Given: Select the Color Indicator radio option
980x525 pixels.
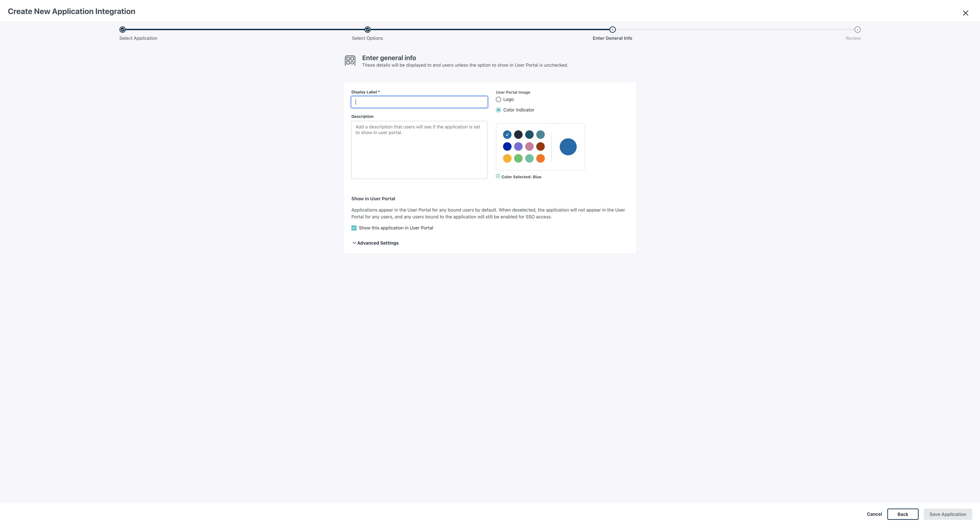Looking at the screenshot, I should click(498, 110).
